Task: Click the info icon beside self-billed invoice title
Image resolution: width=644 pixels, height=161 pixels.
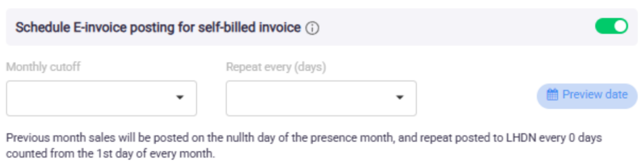Action: pos(312,28)
